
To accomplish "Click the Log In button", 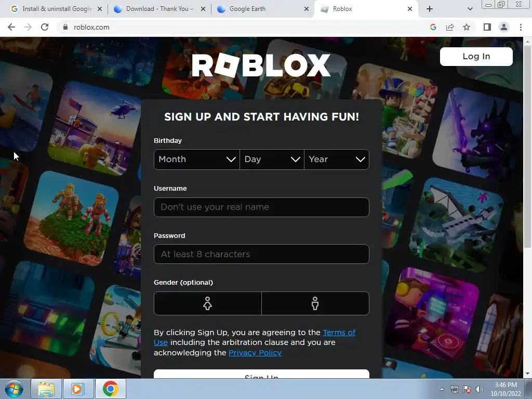I will click(x=476, y=56).
